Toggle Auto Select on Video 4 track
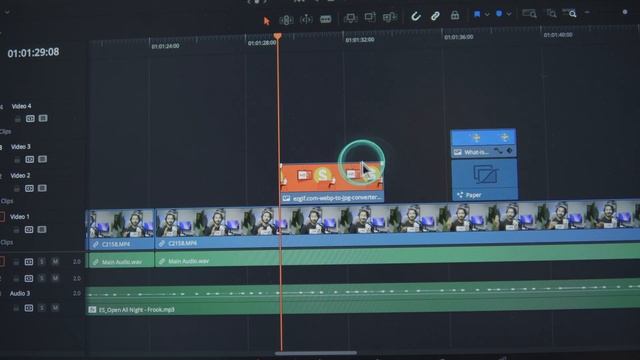640x360 pixels. [30, 119]
